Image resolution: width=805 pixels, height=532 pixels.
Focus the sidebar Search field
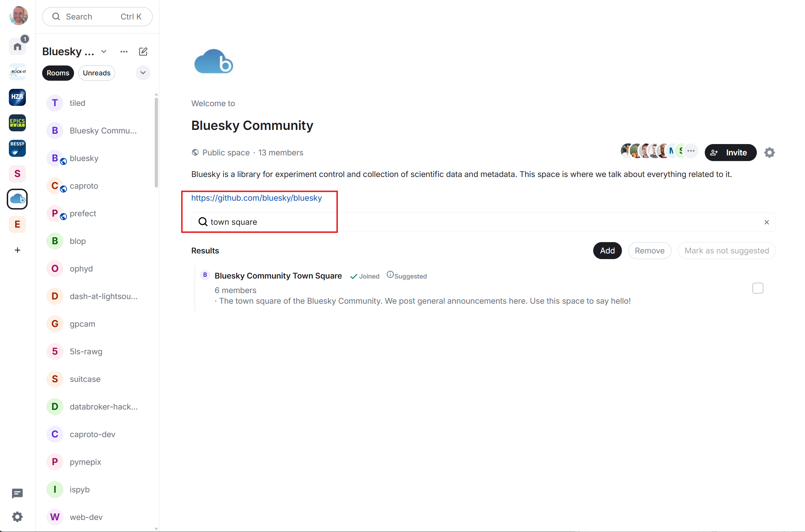(x=97, y=17)
